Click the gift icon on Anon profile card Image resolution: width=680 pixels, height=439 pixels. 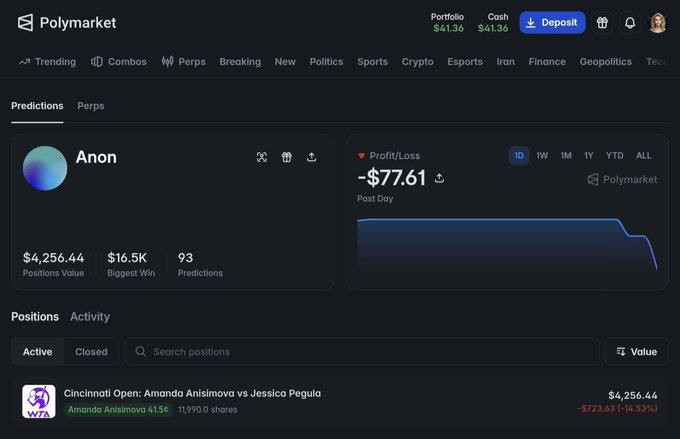pos(287,157)
